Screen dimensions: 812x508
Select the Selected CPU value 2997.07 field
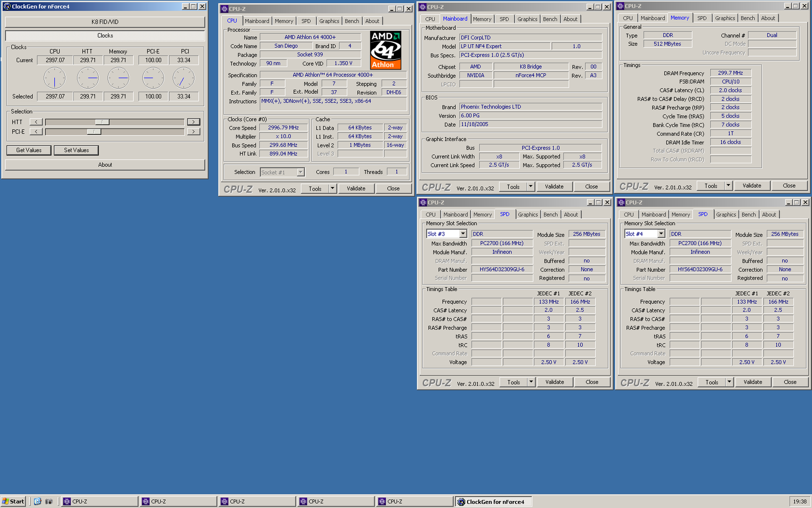(55, 96)
